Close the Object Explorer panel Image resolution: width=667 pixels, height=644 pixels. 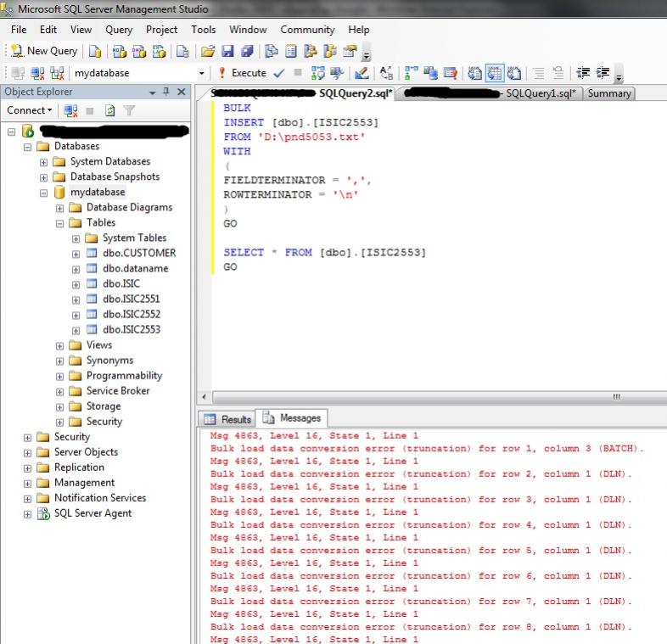pyautogui.click(x=182, y=92)
